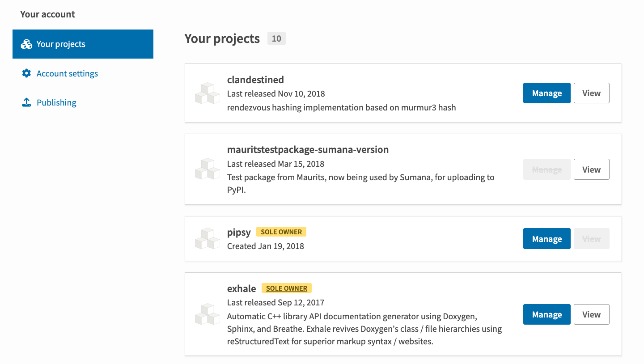Open the Publishing sidebar link

56,102
